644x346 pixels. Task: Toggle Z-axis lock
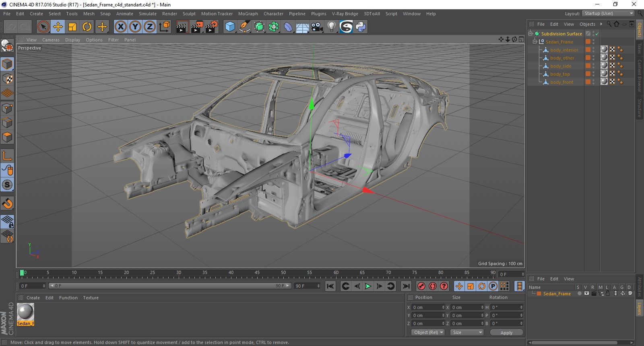coord(149,27)
